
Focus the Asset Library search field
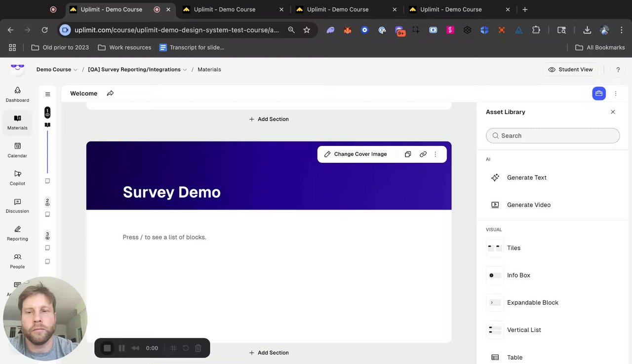tap(553, 136)
